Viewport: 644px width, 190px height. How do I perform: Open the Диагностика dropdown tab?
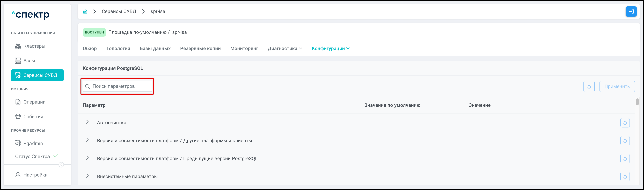click(285, 49)
